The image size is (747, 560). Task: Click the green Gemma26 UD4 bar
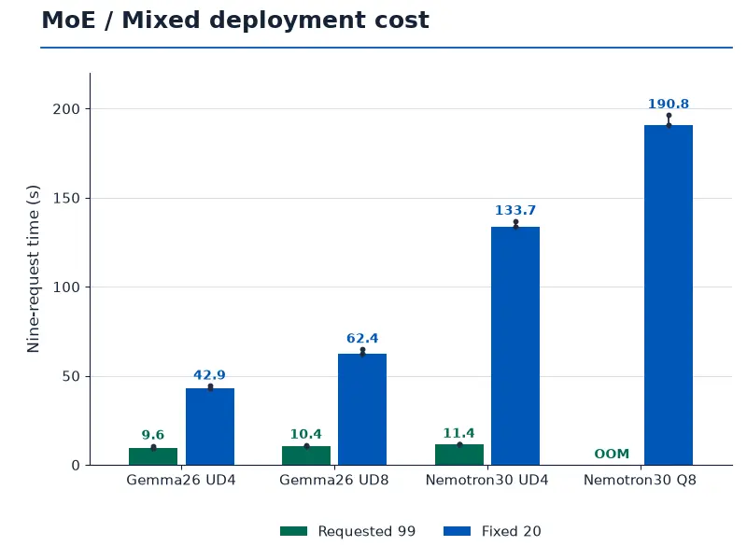pyautogui.click(x=153, y=456)
